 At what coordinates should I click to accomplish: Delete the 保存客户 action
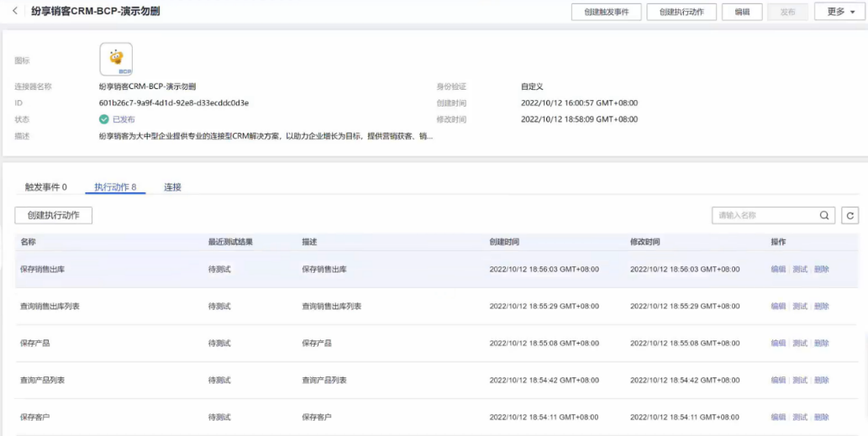pyautogui.click(x=822, y=418)
